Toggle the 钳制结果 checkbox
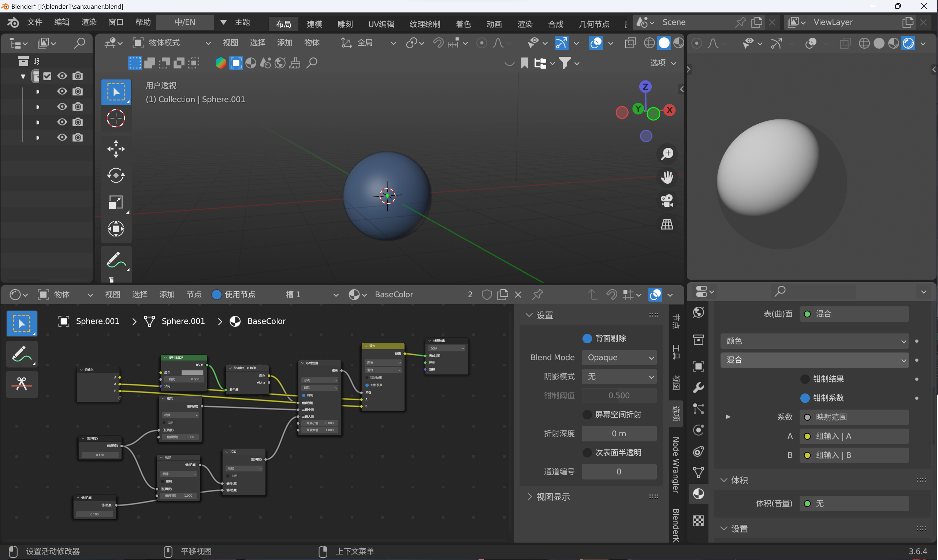The height and width of the screenshot is (560, 938). click(805, 379)
